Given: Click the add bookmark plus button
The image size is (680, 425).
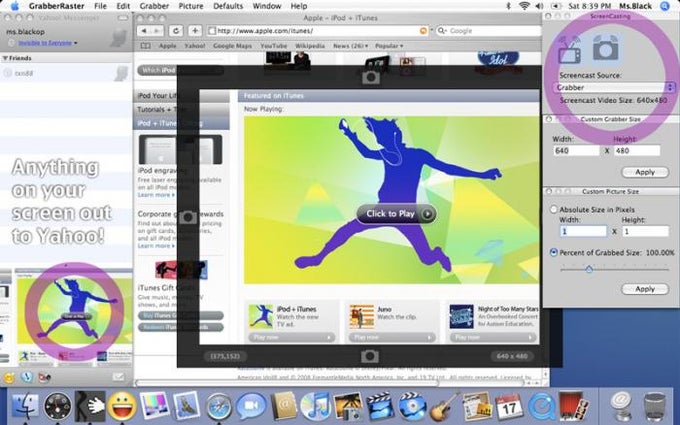Looking at the screenshot, I should pyautogui.click(x=195, y=31).
